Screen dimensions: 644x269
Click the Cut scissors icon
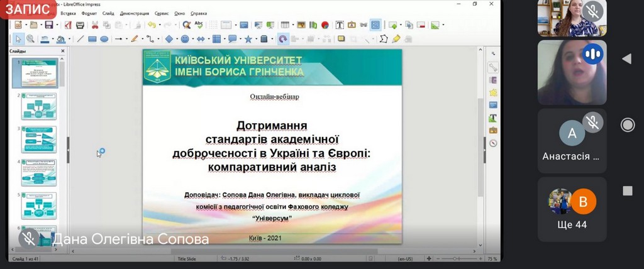95,25
